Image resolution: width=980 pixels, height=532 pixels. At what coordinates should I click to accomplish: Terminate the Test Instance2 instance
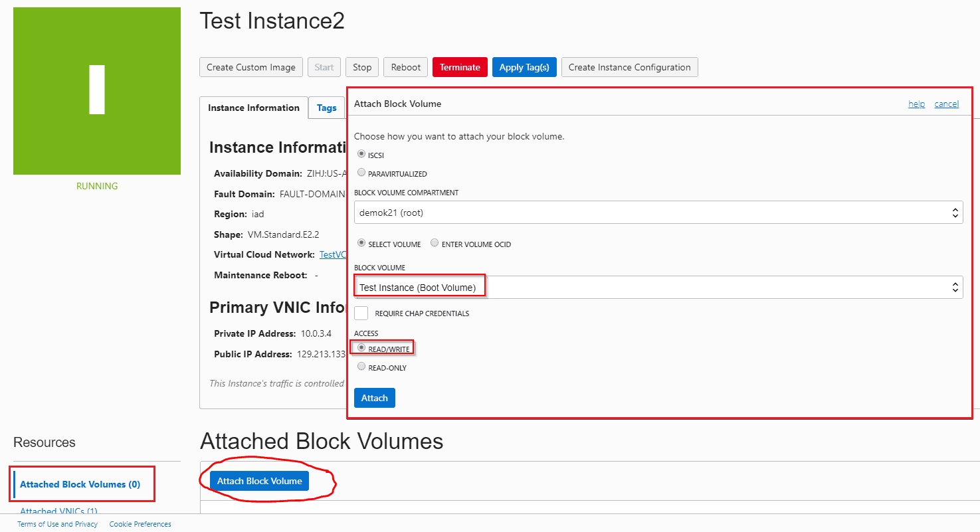[459, 67]
